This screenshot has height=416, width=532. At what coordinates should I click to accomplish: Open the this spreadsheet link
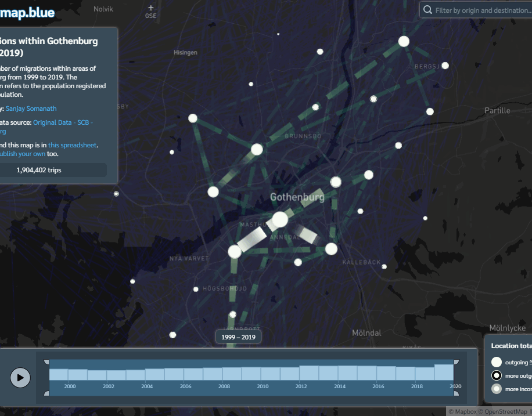[72, 145]
